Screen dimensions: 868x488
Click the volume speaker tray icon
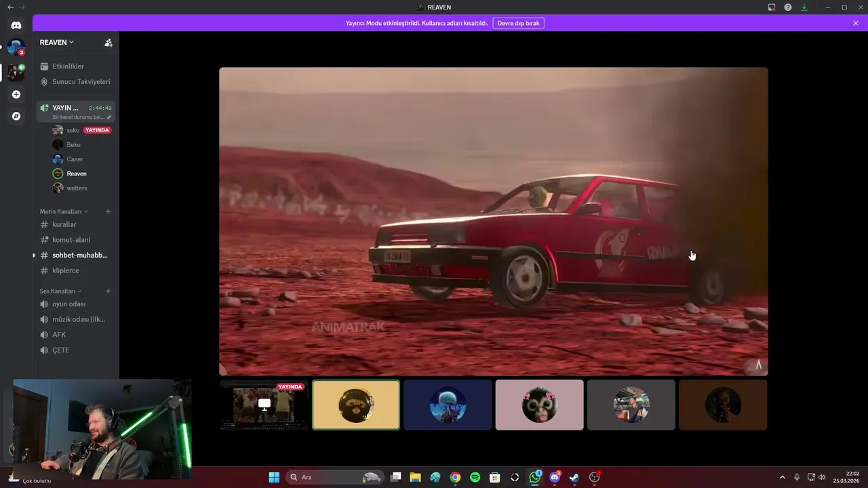click(822, 477)
